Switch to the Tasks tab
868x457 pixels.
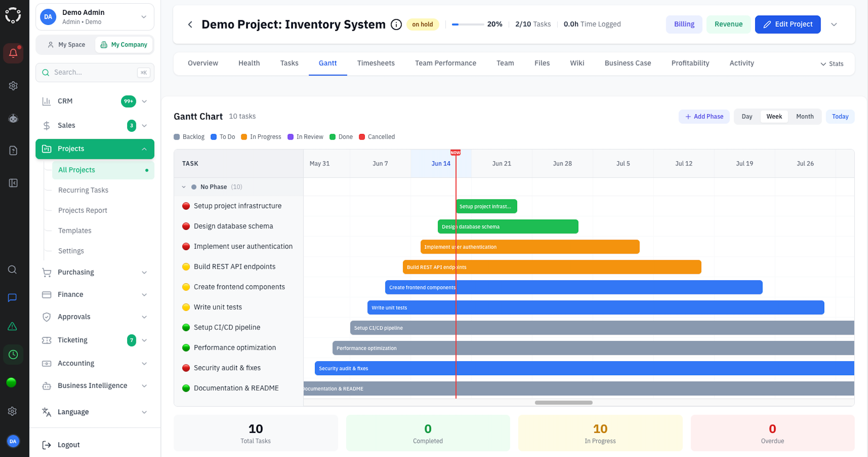289,63
